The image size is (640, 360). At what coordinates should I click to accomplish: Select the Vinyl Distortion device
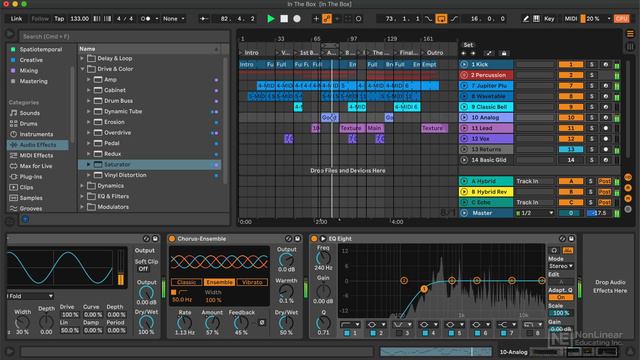125,175
